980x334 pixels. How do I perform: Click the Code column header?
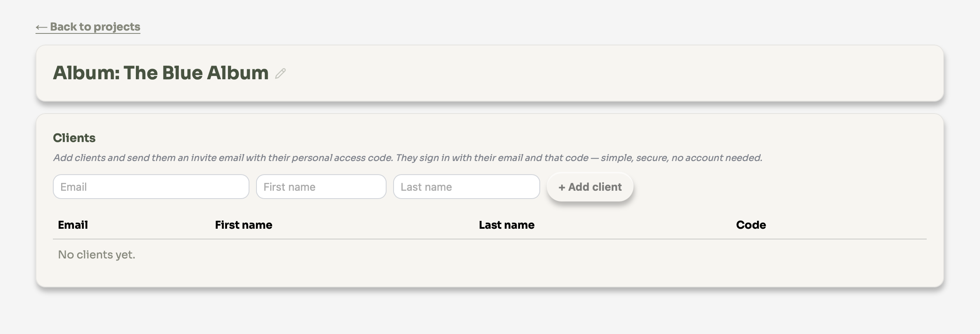click(x=750, y=225)
